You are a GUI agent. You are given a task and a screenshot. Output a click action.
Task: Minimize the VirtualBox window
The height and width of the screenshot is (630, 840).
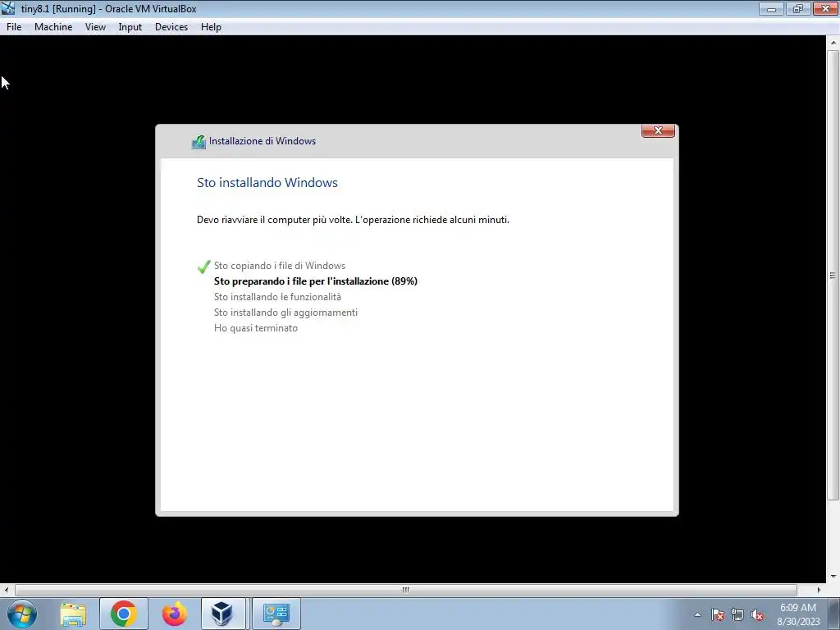[771, 8]
